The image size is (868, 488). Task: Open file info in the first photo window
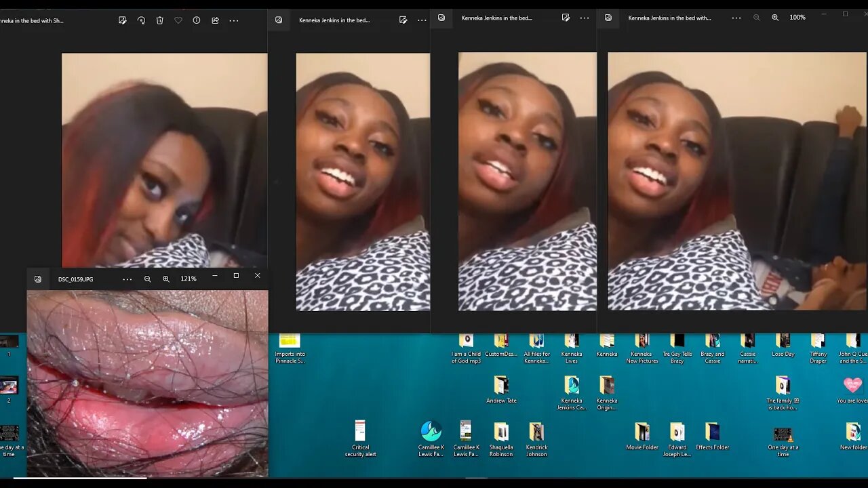197,20
